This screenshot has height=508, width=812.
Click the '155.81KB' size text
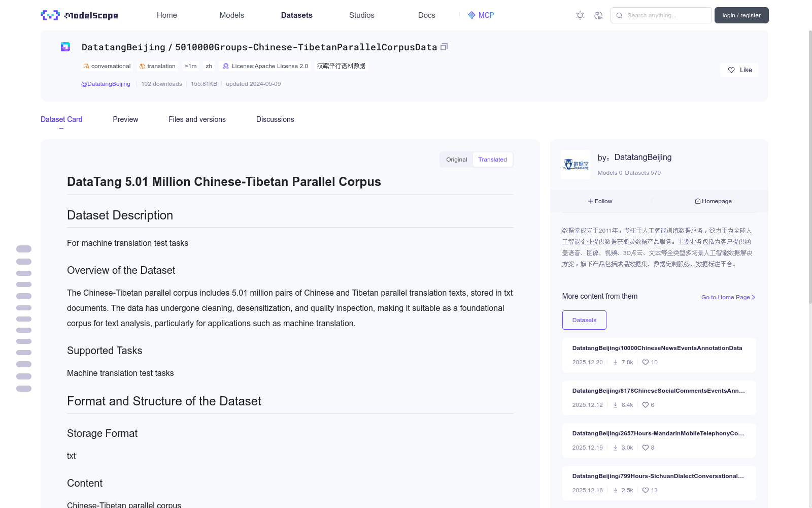[x=204, y=84]
